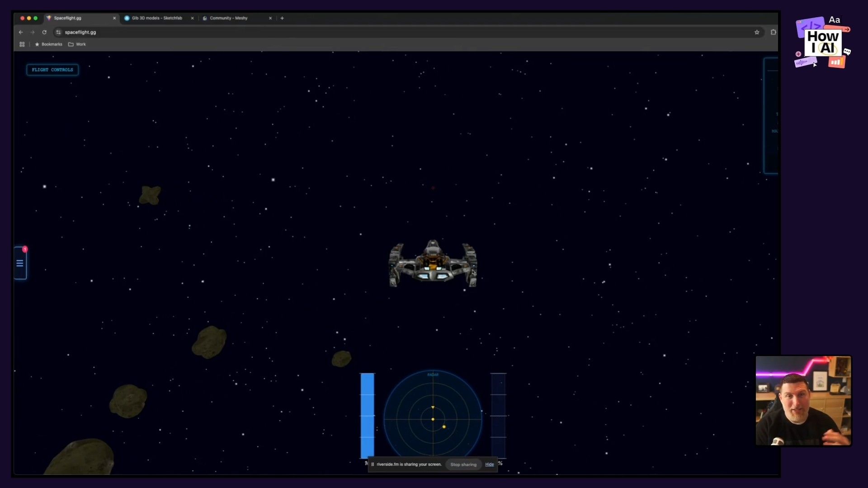Close the Community - Meshy tab

click(270, 18)
